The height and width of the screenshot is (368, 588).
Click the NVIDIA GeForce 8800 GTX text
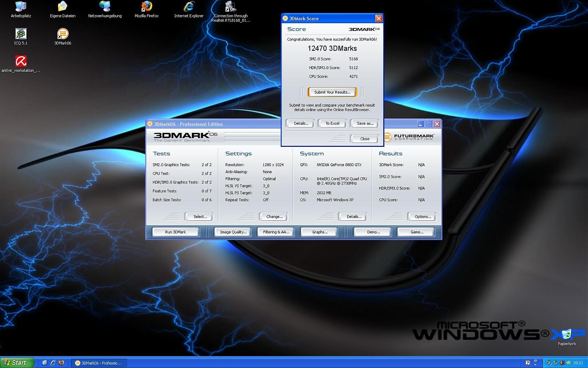(x=339, y=165)
